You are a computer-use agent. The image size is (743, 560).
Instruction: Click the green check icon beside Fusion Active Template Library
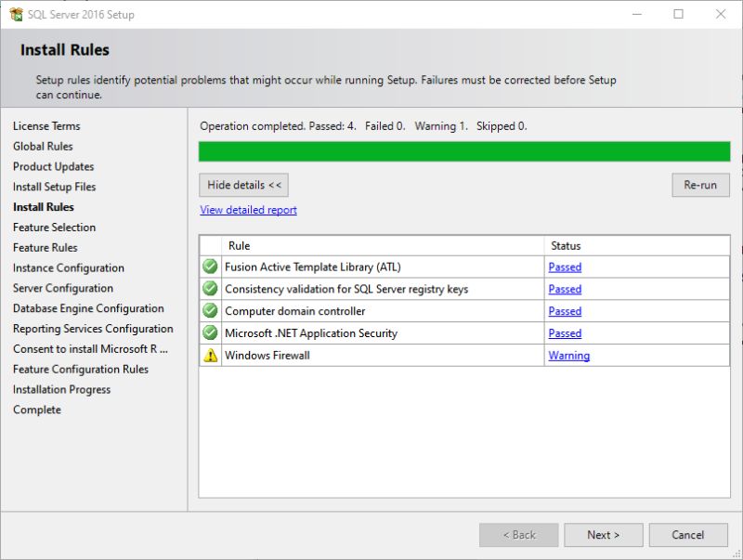coord(211,267)
